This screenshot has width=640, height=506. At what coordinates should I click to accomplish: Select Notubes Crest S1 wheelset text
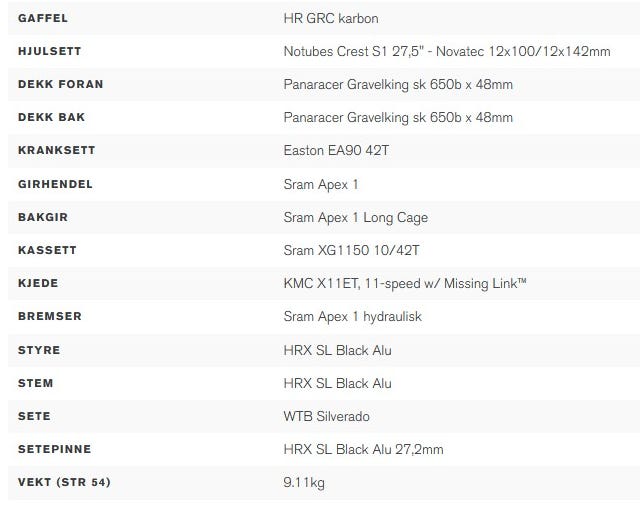pos(447,51)
